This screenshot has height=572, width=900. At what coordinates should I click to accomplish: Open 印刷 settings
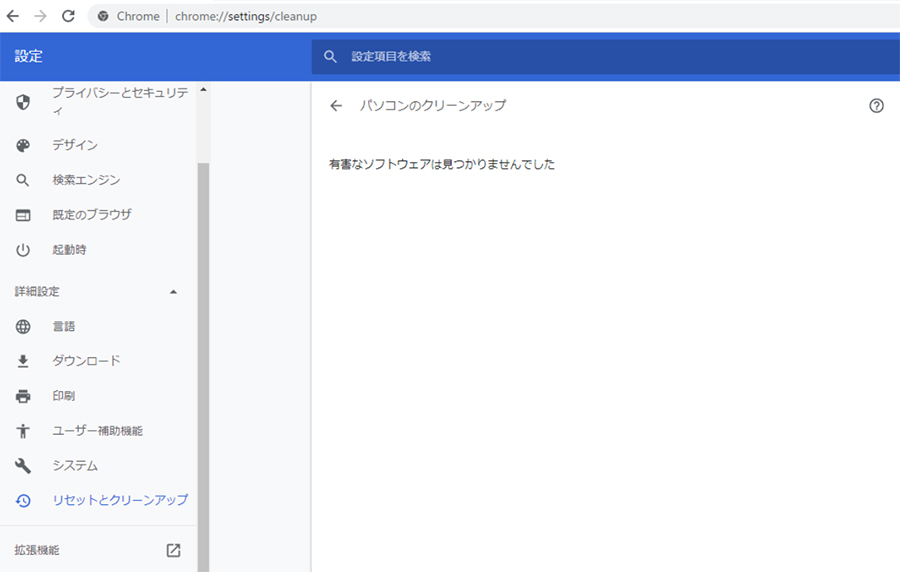point(64,396)
